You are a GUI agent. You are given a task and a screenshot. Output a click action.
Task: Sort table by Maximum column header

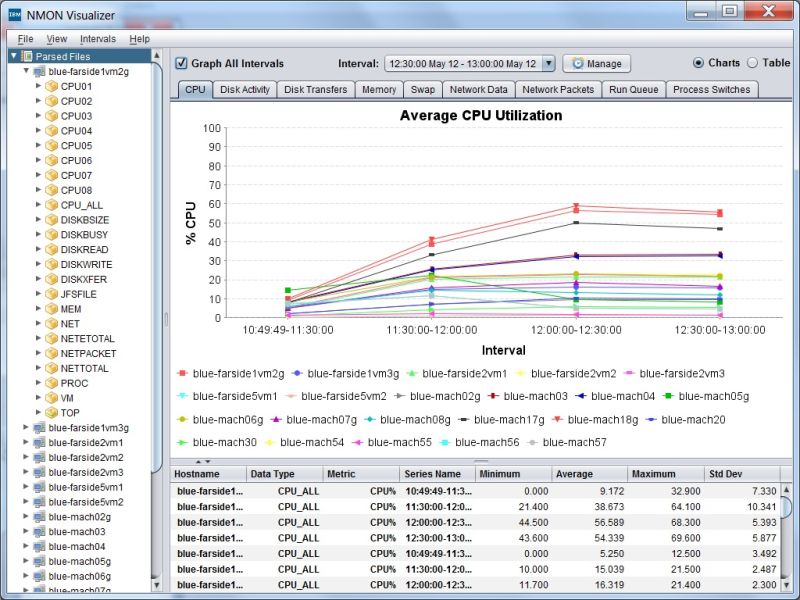pyautogui.click(x=665, y=473)
